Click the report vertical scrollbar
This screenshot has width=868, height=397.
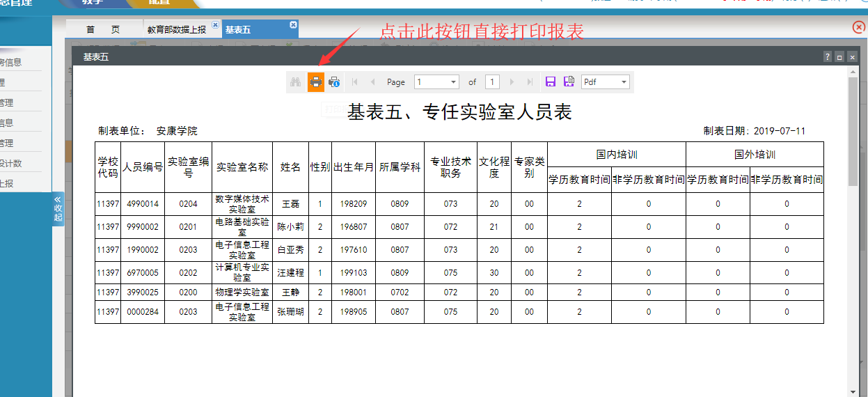pyautogui.click(x=853, y=132)
